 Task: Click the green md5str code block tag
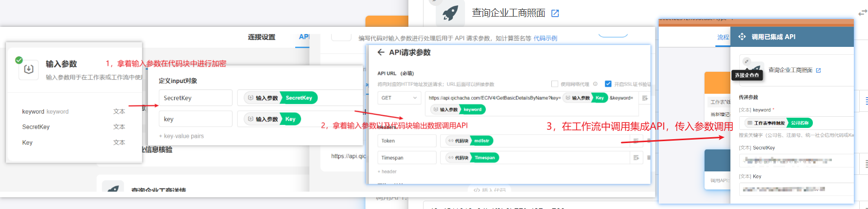pos(482,141)
